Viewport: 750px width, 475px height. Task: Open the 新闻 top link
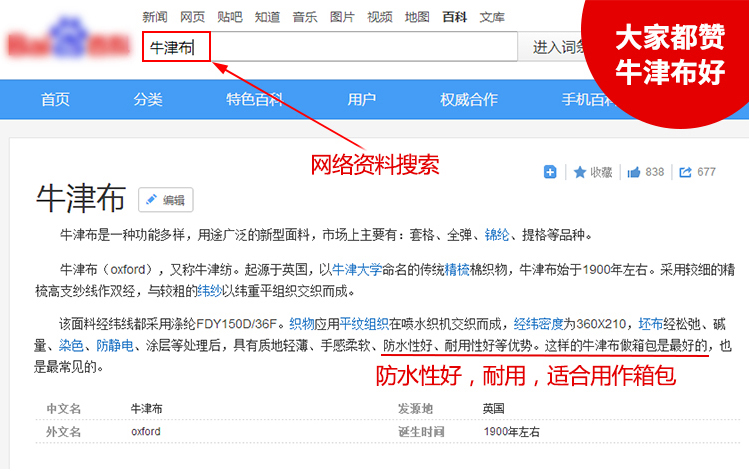pos(155,17)
